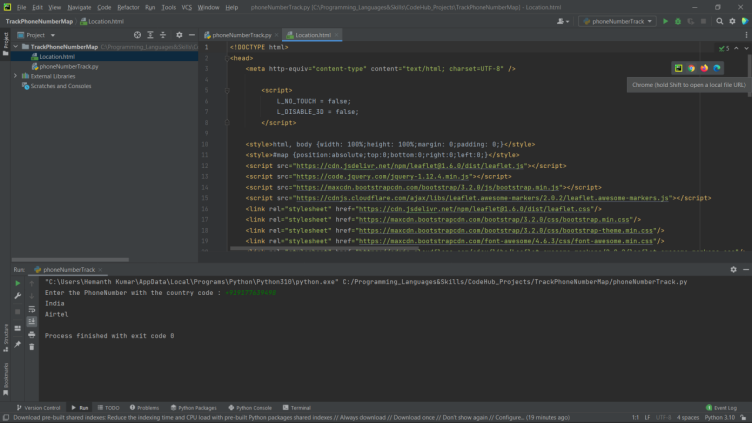Open the Structure side tool window

click(x=6, y=338)
